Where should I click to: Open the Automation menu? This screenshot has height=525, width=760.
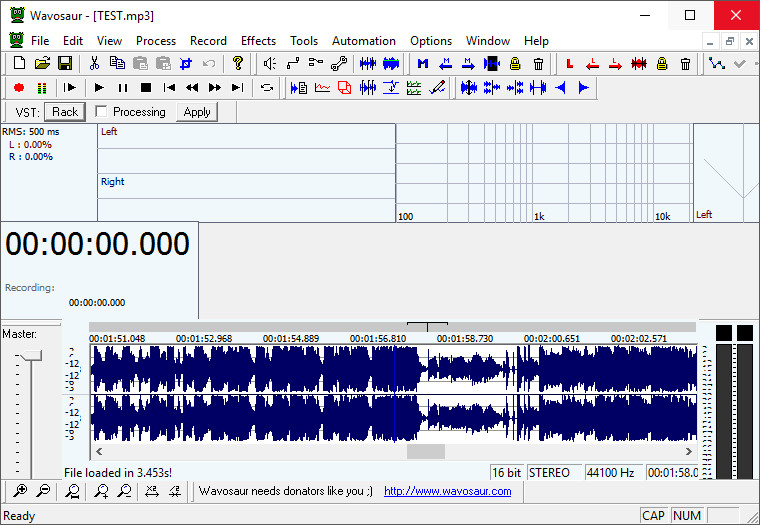(x=364, y=41)
